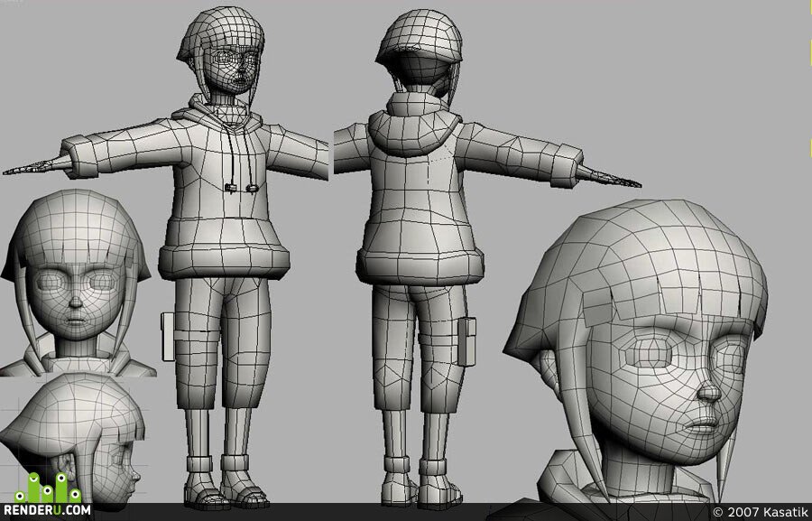Select the hood on the back-view hoodie

(413, 130)
